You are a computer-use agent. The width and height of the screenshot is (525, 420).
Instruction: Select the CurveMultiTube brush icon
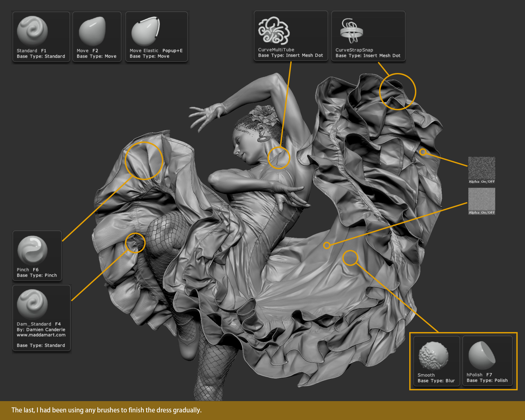pyautogui.click(x=274, y=31)
